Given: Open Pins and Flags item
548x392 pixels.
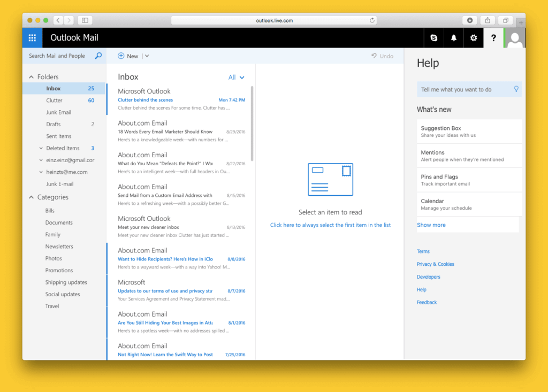Looking at the screenshot, I should point(469,180).
